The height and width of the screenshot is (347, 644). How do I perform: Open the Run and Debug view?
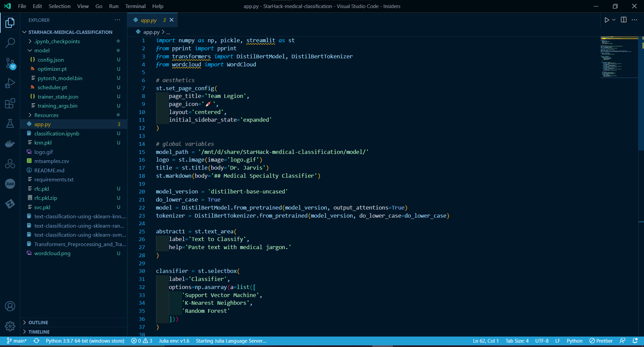[x=10, y=83]
